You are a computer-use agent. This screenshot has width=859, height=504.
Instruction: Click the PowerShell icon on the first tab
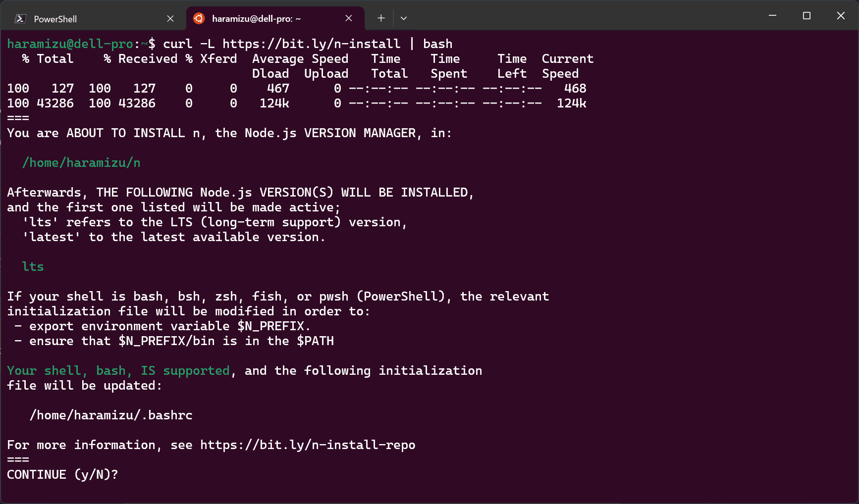pyautogui.click(x=20, y=19)
